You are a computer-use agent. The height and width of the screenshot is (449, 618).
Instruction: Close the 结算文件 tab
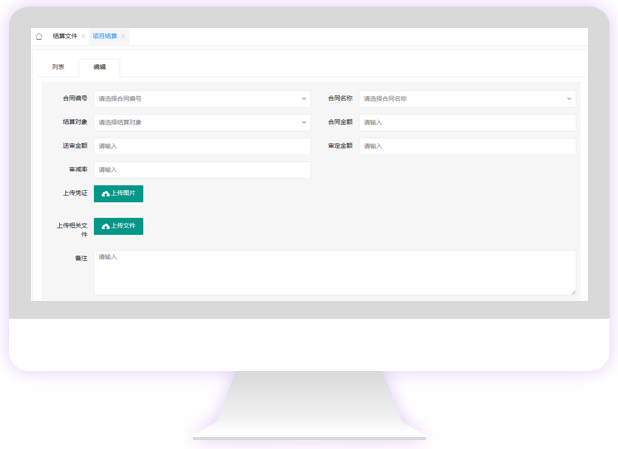point(84,36)
